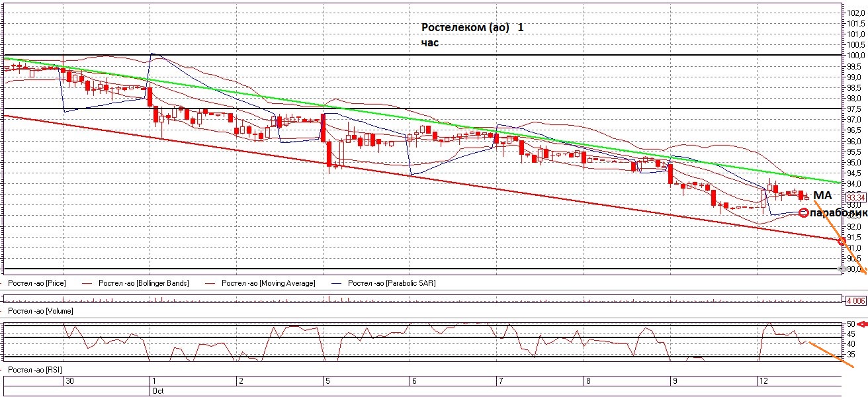868x397 pixels.
Task: Click the date label 9 on time axis
Action: (673, 381)
